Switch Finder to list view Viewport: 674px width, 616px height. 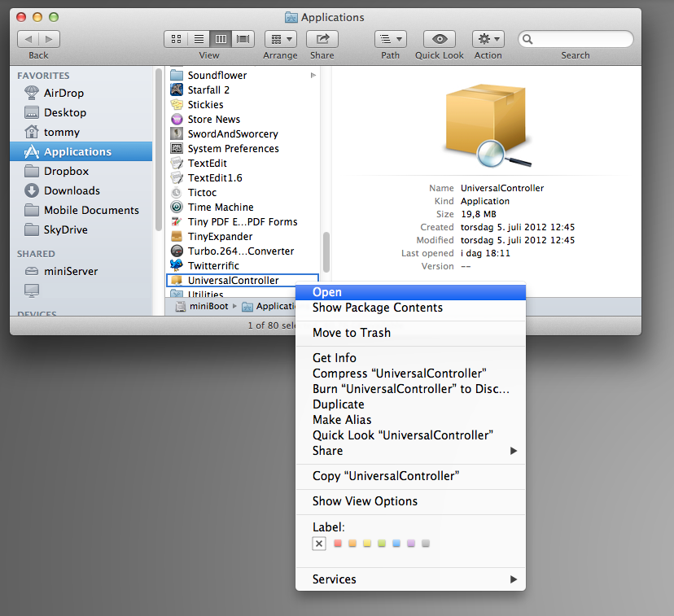[199, 39]
